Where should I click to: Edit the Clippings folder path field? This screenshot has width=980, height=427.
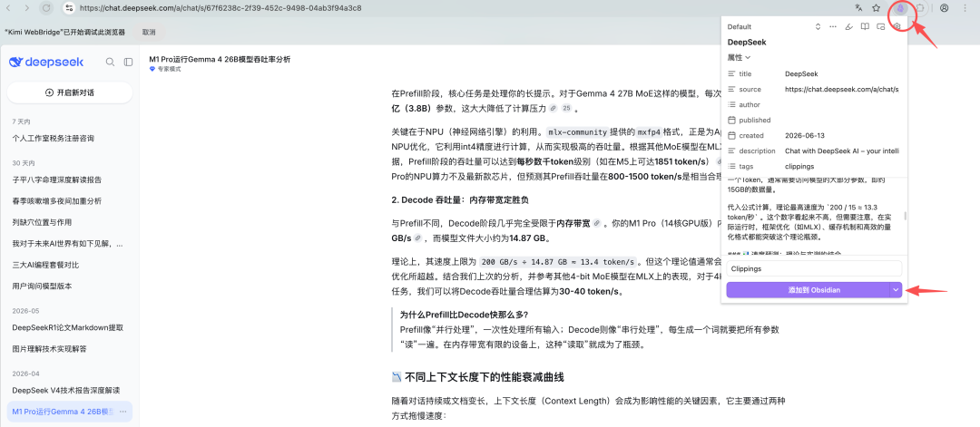point(814,269)
